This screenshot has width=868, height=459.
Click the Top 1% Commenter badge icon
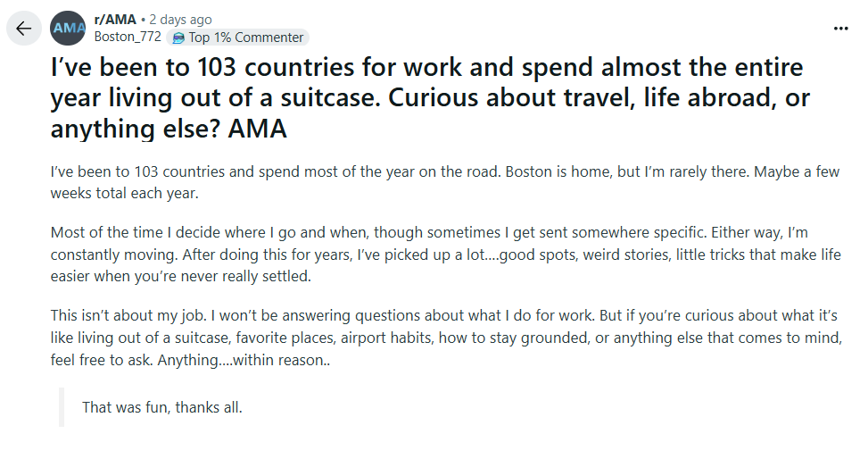pos(178,38)
